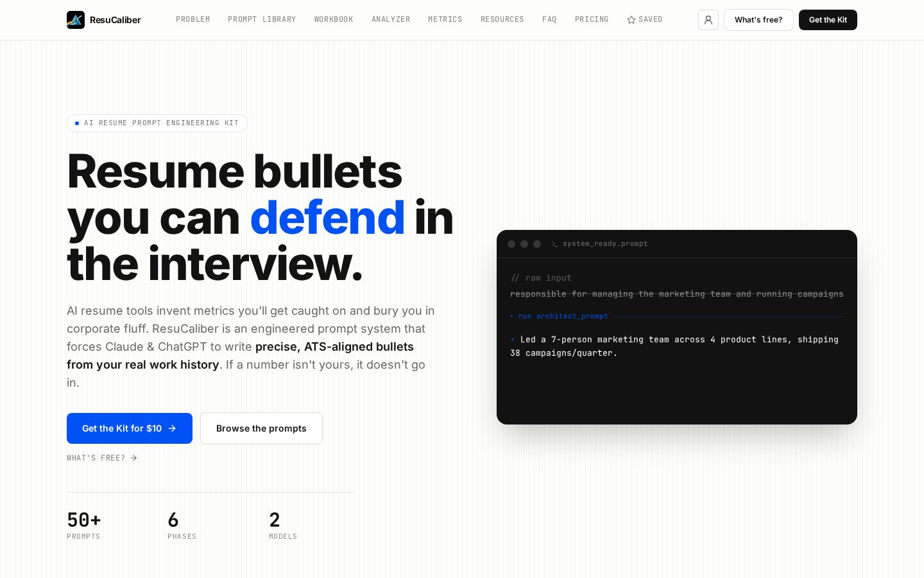This screenshot has height=578, width=924.
Task: Click the terminal prompt icon before system_ready.prompt
Action: point(555,244)
